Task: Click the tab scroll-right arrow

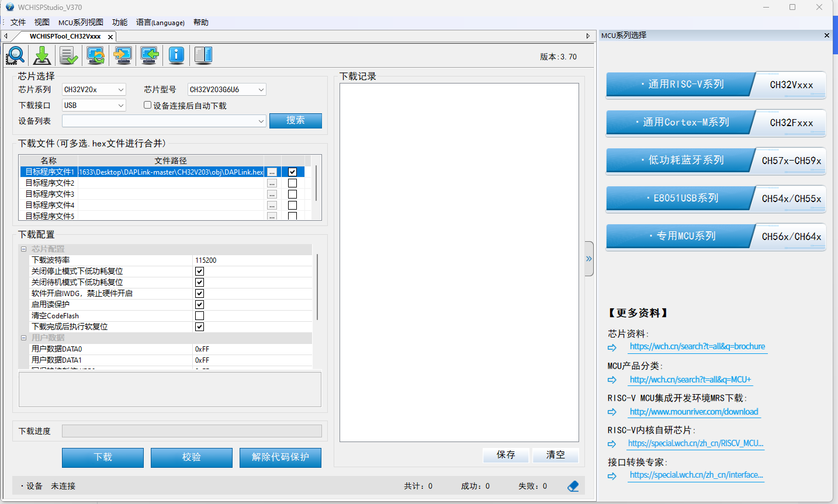Action: tap(588, 36)
